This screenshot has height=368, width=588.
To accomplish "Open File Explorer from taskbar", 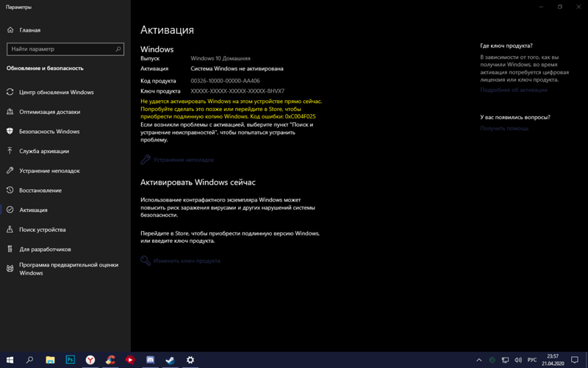I will (50, 360).
